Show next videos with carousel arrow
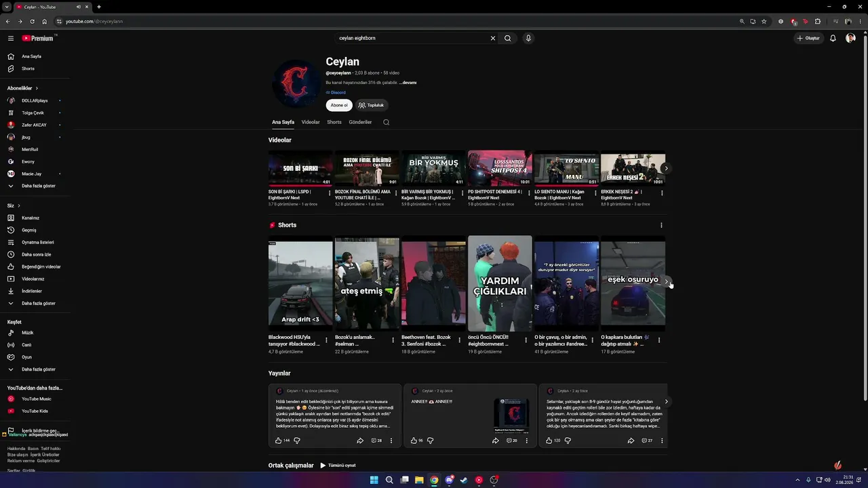This screenshot has height=488, width=868. (666, 168)
